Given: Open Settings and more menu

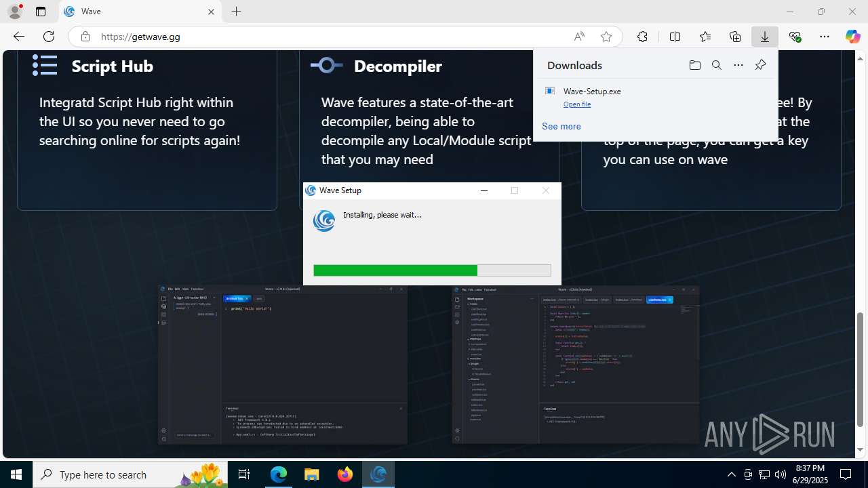Looking at the screenshot, I should coord(825,37).
